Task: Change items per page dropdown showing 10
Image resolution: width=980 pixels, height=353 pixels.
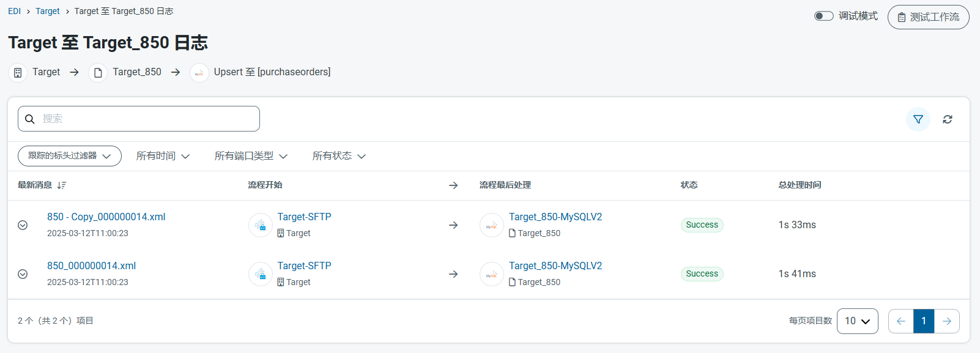Action: 857,321
